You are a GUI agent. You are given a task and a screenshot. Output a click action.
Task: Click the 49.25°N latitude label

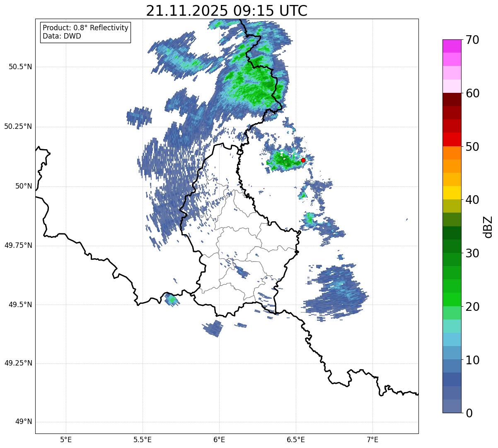pos(18,363)
